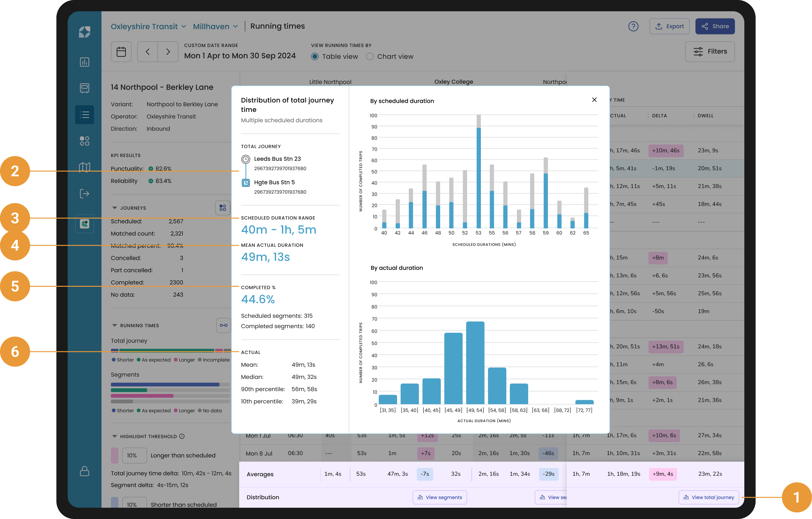Click the journeys grid view icon button
The image size is (812, 519).
pyautogui.click(x=222, y=208)
